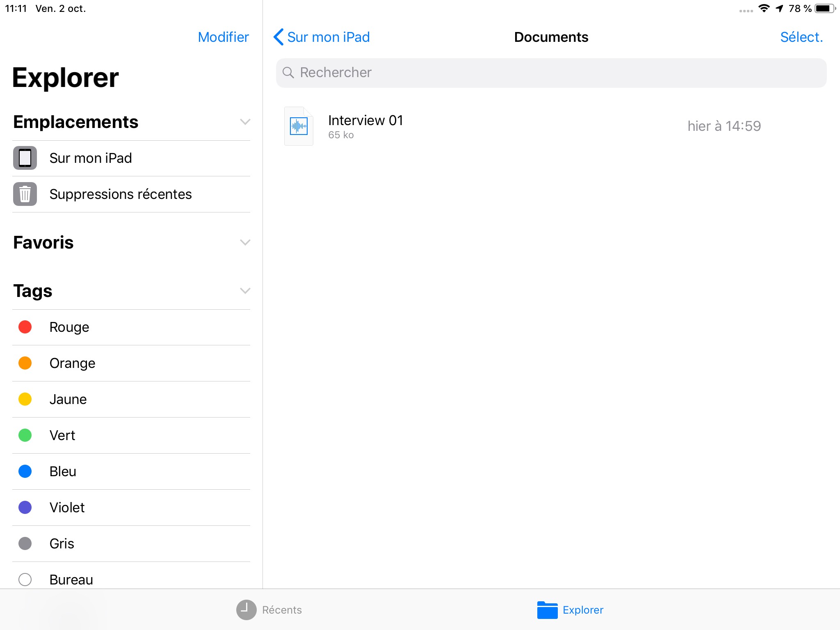This screenshot has width=840, height=630.
Task: Tap the trash icon for Suppressions récentes
Action: tap(25, 194)
